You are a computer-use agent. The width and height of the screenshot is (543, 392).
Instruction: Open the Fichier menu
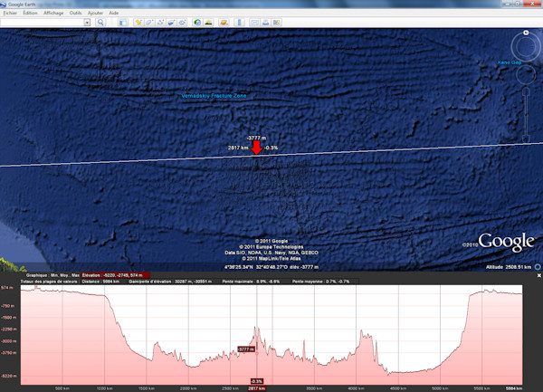coord(10,13)
